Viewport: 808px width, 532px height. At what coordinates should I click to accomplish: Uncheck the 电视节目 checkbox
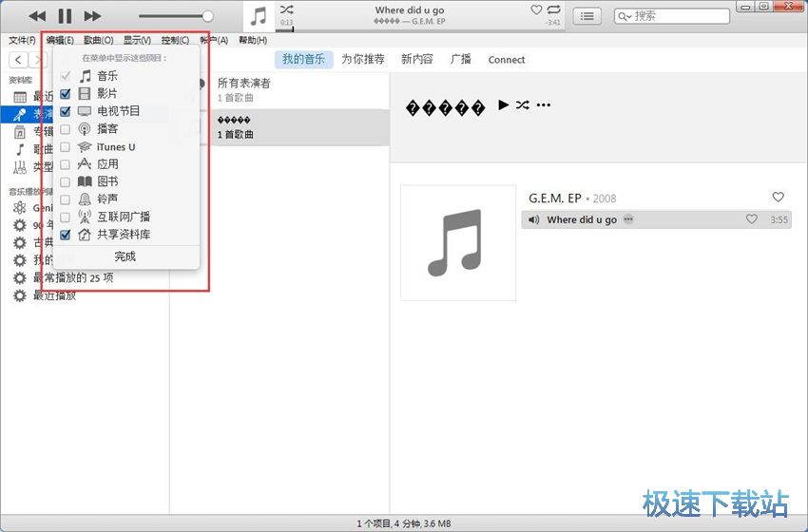(x=65, y=111)
